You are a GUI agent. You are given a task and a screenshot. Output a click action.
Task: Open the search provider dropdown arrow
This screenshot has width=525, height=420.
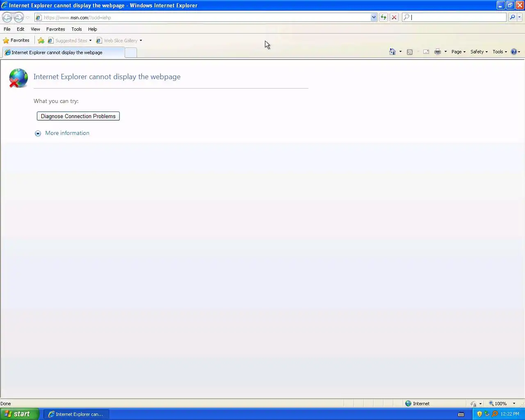coord(520,17)
